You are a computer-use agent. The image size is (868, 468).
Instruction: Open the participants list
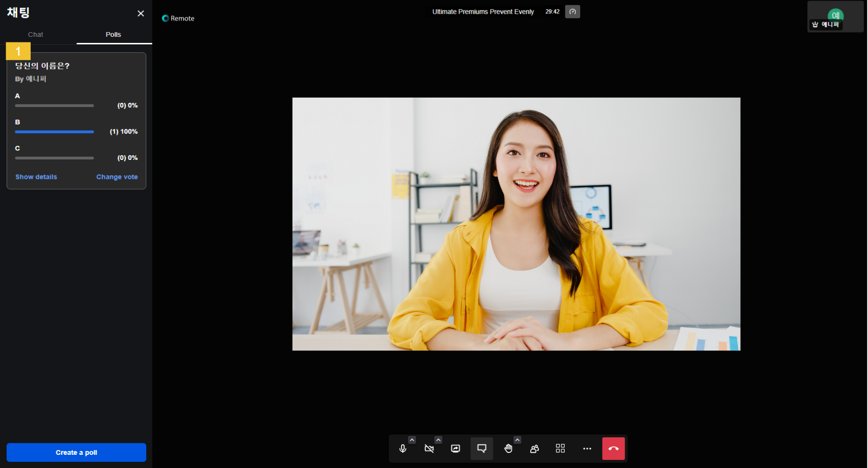[x=534, y=449]
